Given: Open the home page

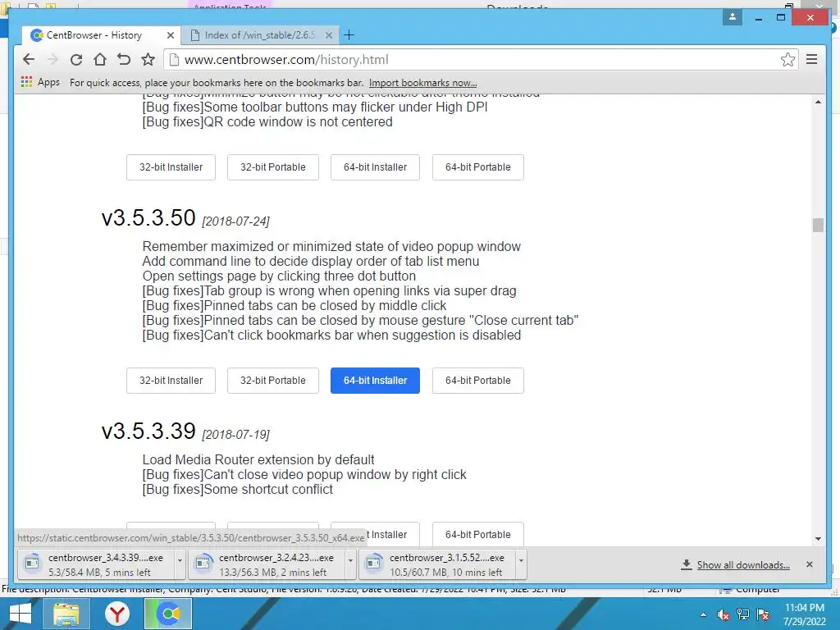Looking at the screenshot, I should [99, 59].
